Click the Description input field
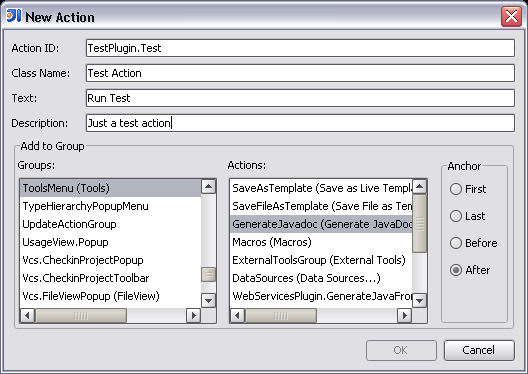The height and width of the screenshot is (374, 528). [300, 123]
